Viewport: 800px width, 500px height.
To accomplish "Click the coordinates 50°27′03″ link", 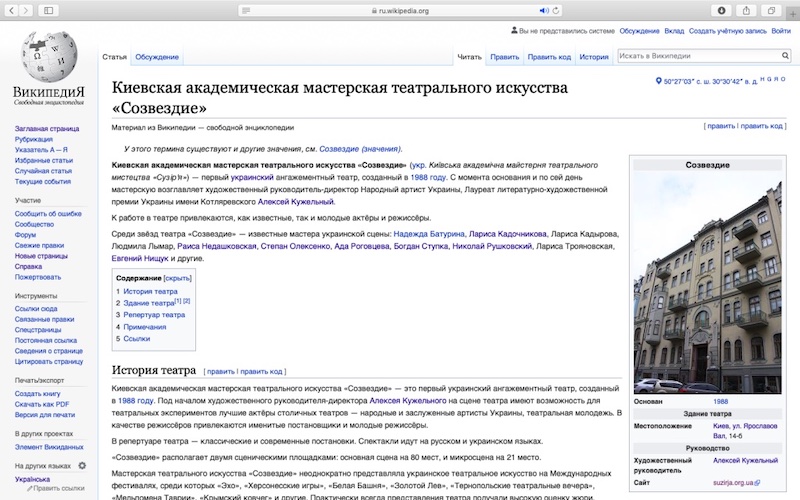I will point(710,81).
